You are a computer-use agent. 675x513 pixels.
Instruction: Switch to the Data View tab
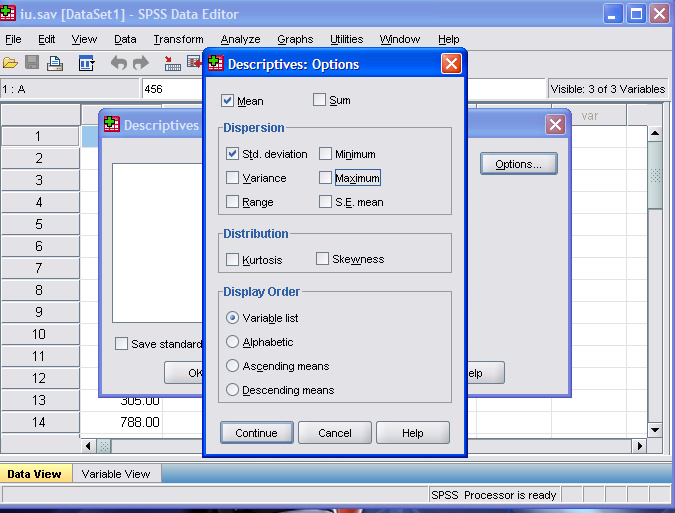coord(34,474)
